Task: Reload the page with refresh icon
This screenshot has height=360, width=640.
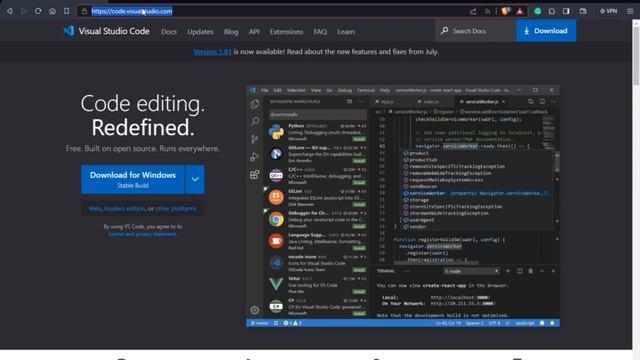Action: (38, 11)
